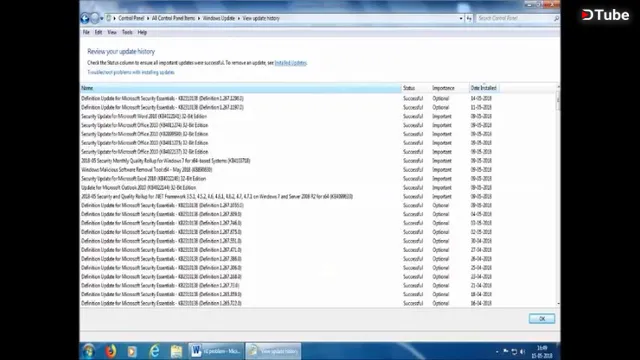Sort by the Name column header
The width and height of the screenshot is (640, 360).
240,88
